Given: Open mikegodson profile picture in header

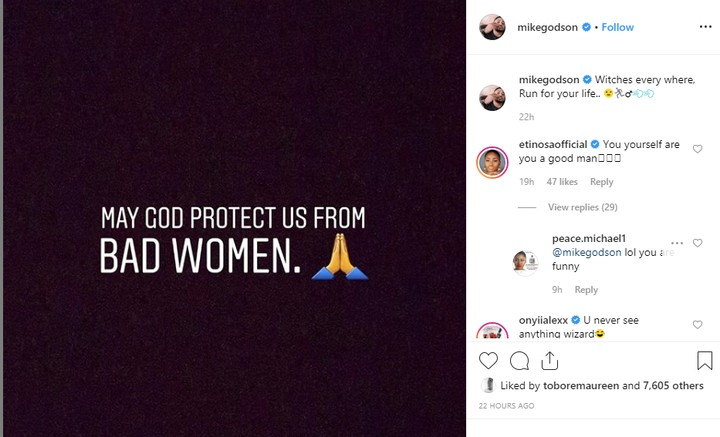Looking at the screenshot, I should 492,27.
